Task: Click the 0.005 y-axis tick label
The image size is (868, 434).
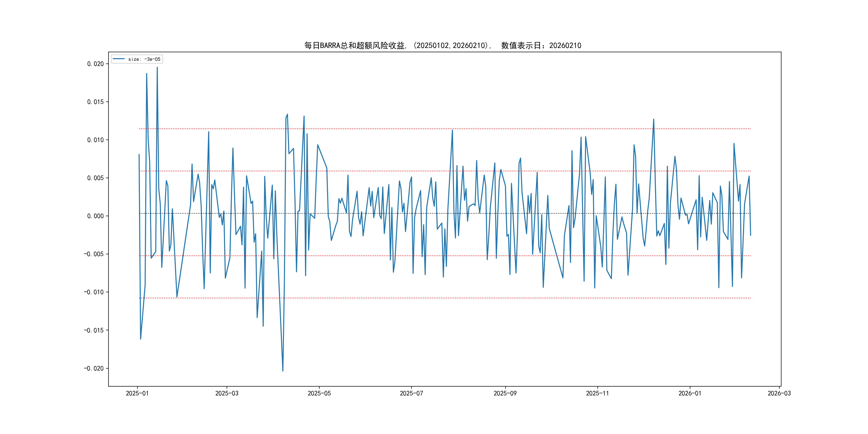Action: 95,178
